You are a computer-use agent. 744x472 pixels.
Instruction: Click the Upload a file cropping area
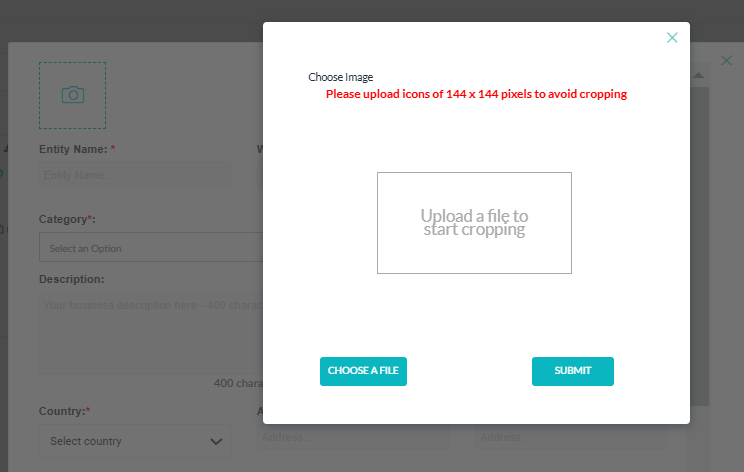(x=474, y=222)
